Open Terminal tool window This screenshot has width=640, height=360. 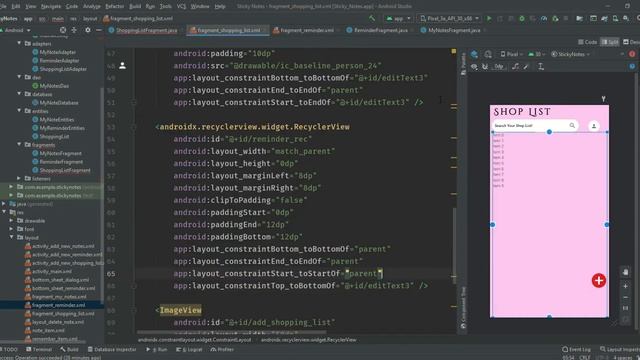[39, 349]
